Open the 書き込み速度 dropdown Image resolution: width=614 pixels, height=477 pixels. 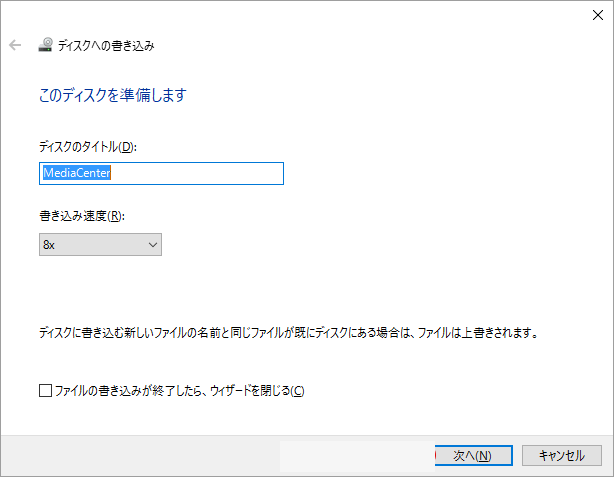coord(99,244)
